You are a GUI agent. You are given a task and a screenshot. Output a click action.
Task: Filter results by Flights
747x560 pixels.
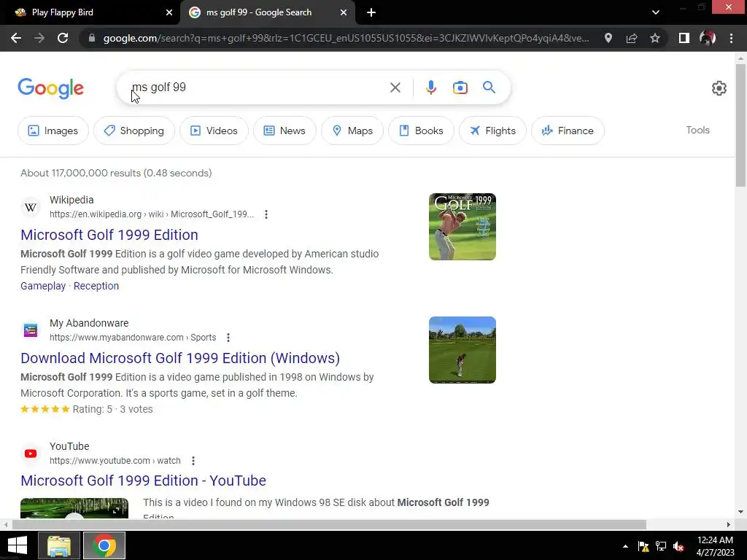tap(492, 131)
